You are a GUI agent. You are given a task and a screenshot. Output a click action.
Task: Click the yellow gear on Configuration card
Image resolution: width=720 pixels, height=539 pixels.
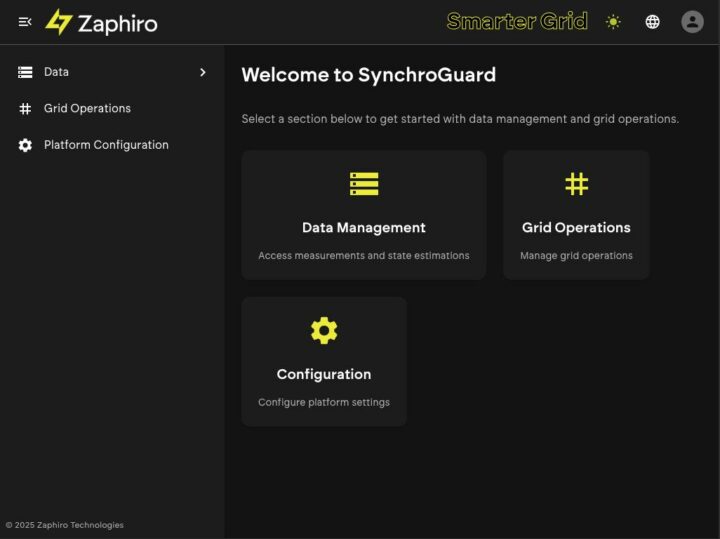324,331
